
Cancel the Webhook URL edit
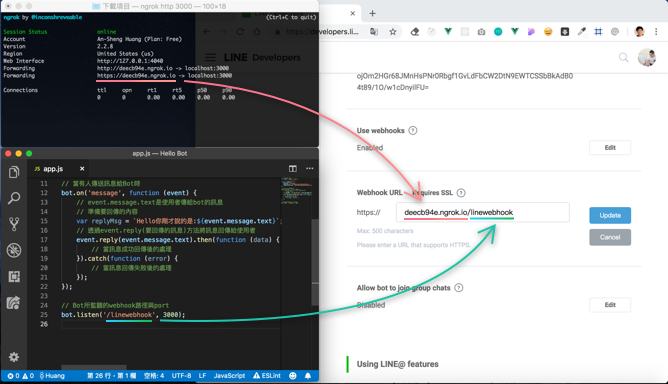[610, 237]
